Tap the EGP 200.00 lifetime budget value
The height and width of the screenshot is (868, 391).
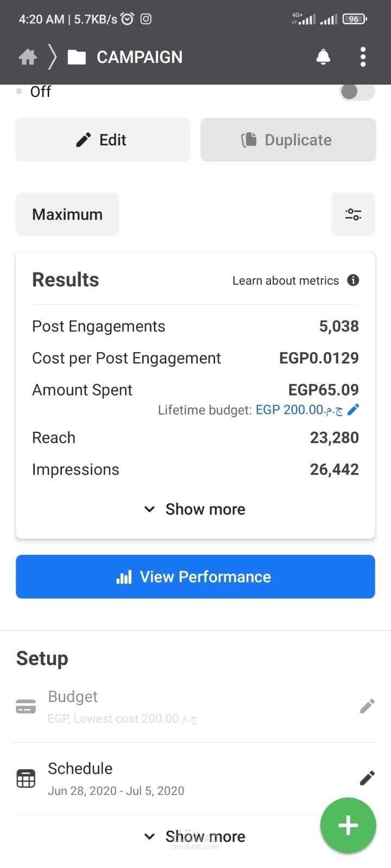[x=299, y=410]
